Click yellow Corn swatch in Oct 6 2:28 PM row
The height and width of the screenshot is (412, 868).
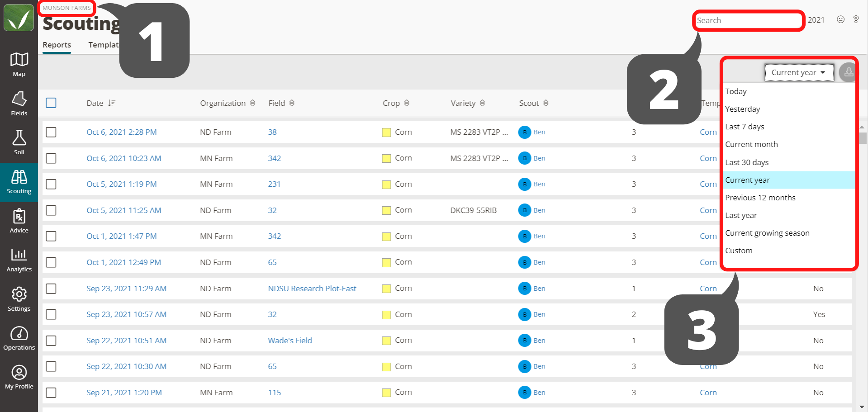coord(386,133)
